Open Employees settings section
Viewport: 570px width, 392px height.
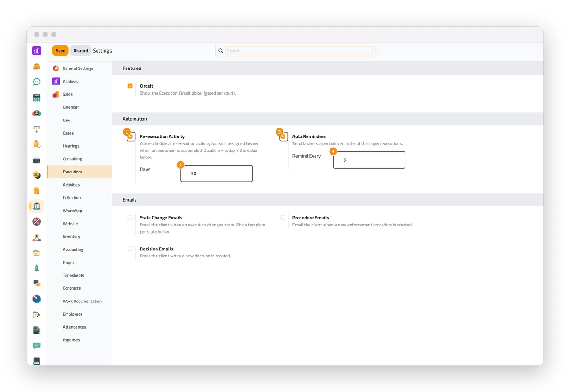click(x=80, y=315)
